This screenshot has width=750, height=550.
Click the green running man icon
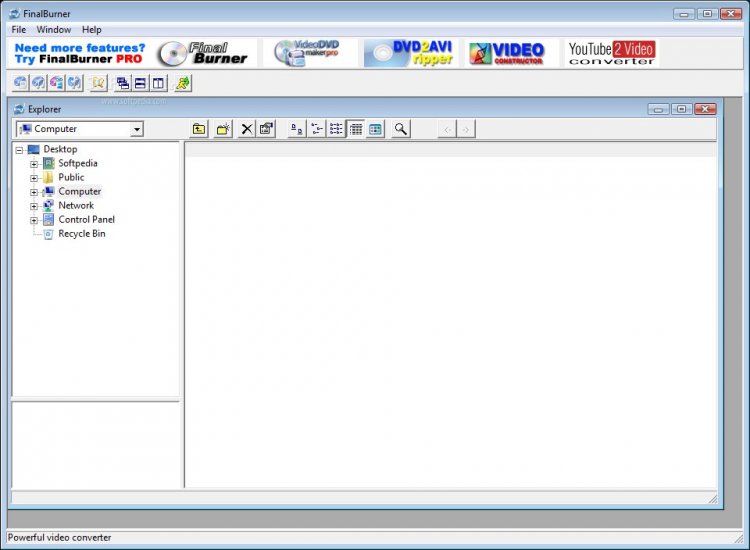183,84
